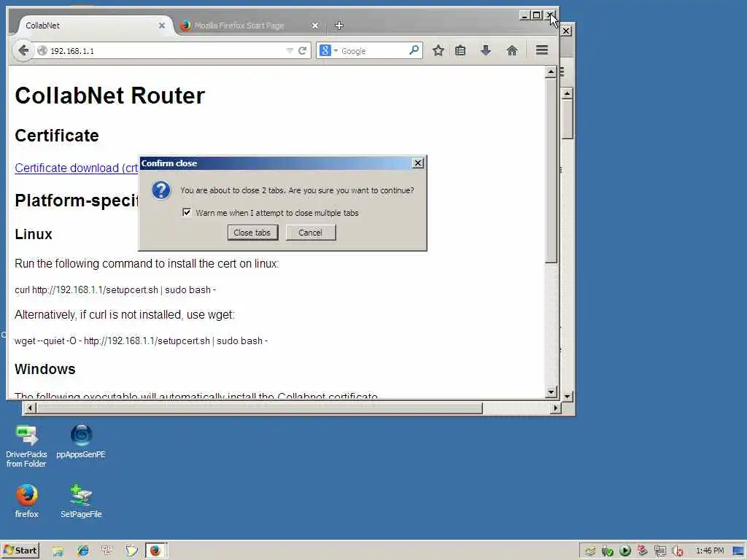Click the show desktop icon by clock
Image resolution: width=747 pixels, height=560 pixels.
pos(738,551)
